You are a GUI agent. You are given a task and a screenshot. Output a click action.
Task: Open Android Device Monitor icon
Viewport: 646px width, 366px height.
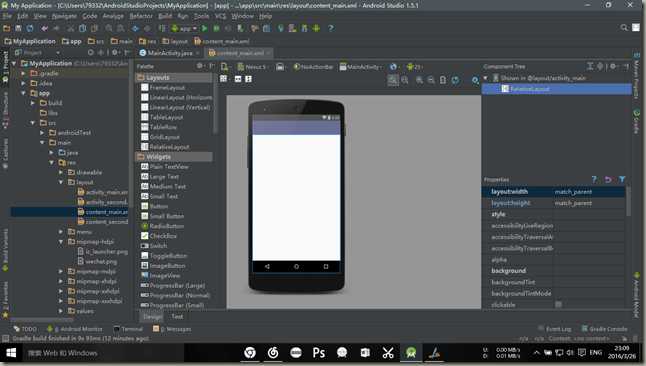click(x=316, y=28)
